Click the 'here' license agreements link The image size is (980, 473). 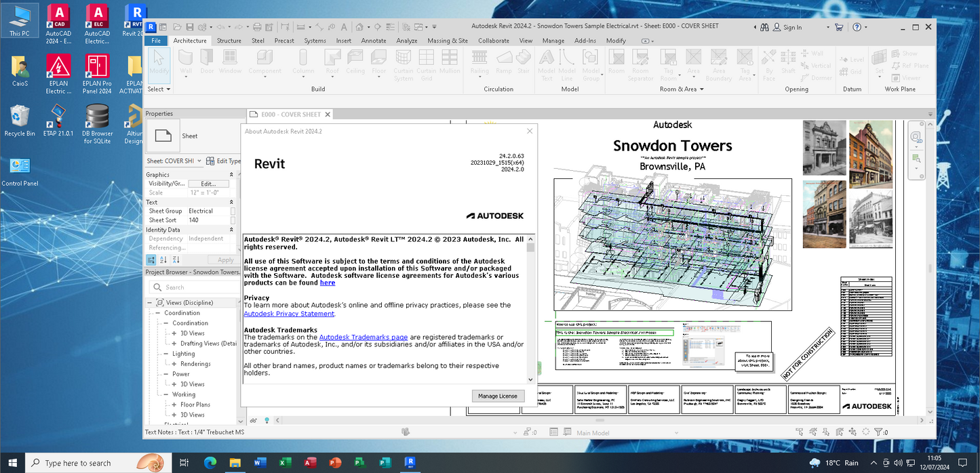[328, 283]
